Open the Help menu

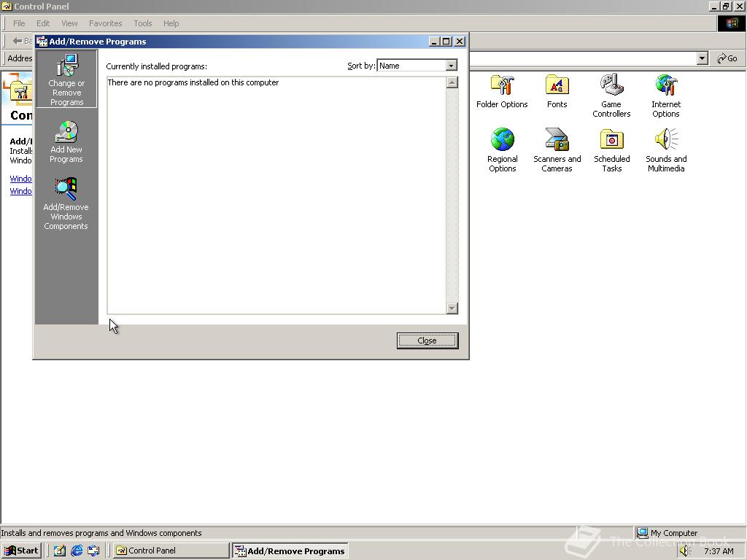click(171, 23)
